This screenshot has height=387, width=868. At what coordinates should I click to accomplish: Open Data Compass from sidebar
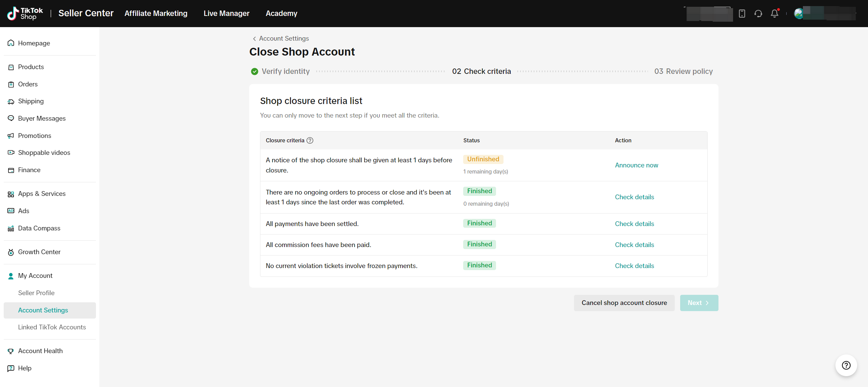39,228
